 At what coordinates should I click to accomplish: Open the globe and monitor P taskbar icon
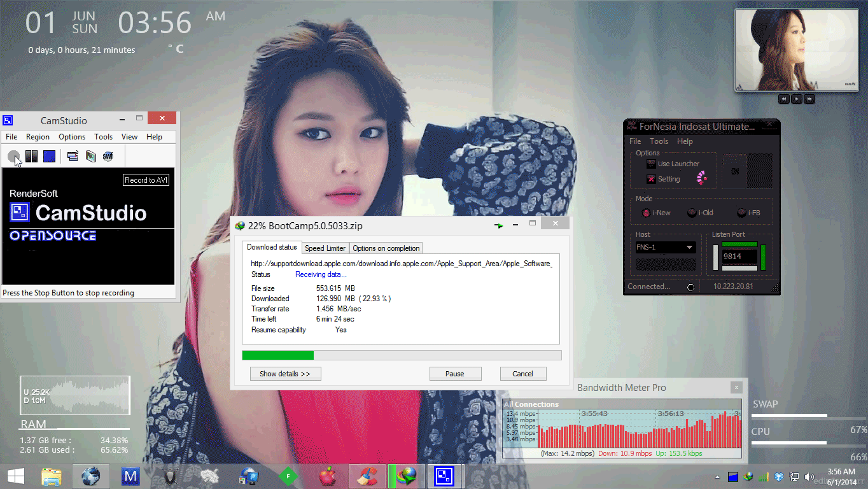pyautogui.click(x=249, y=476)
